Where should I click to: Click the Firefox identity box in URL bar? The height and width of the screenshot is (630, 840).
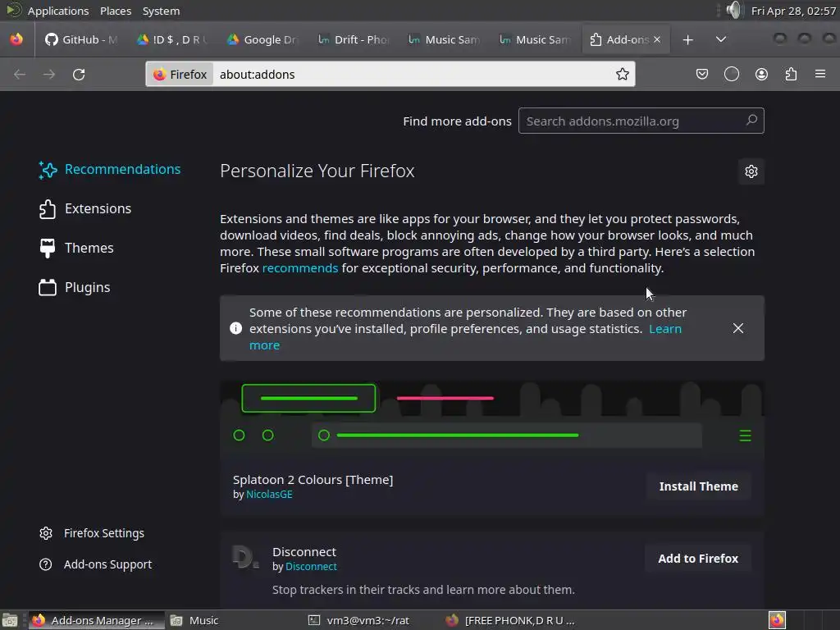click(180, 75)
